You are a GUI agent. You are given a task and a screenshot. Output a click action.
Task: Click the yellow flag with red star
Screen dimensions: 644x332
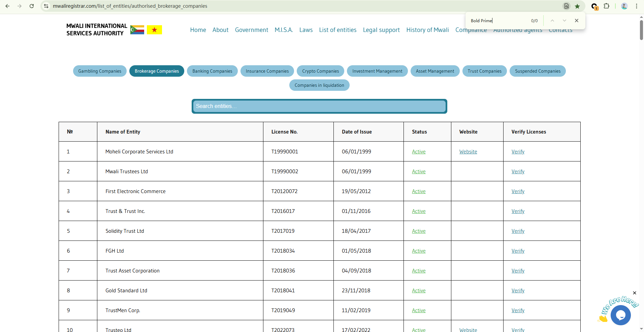pos(154,30)
